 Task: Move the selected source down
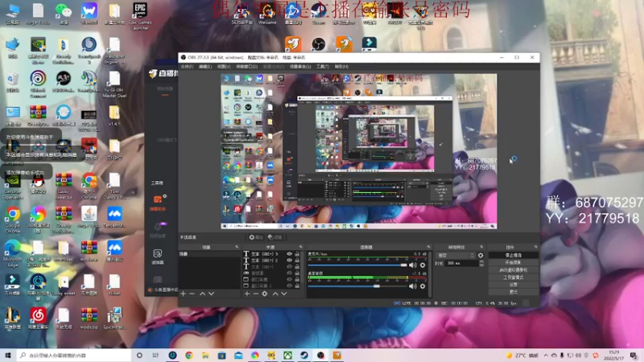[x=284, y=294]
